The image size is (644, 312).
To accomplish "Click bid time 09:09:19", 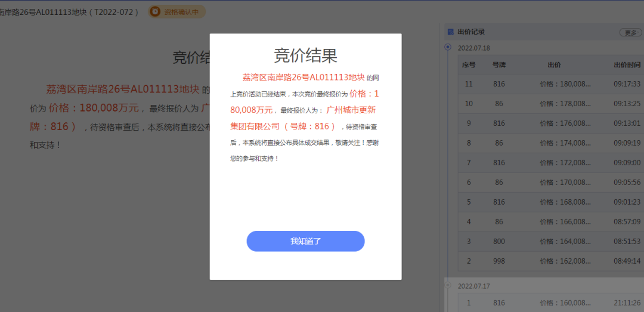I will point(627,143).
